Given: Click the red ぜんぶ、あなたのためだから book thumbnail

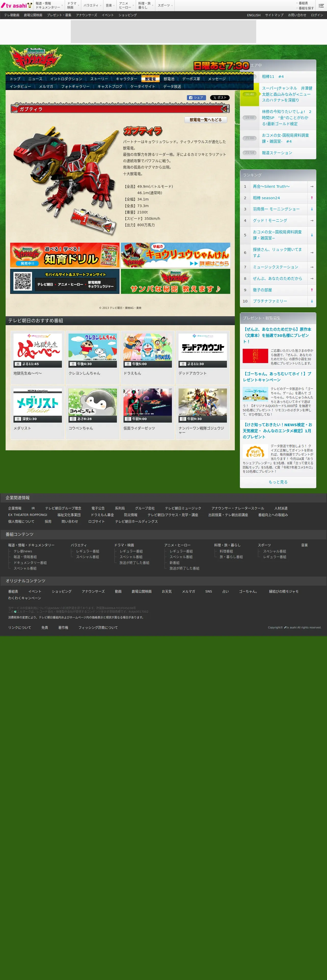Looking at the screenshot, I should (x=255, y=356).
